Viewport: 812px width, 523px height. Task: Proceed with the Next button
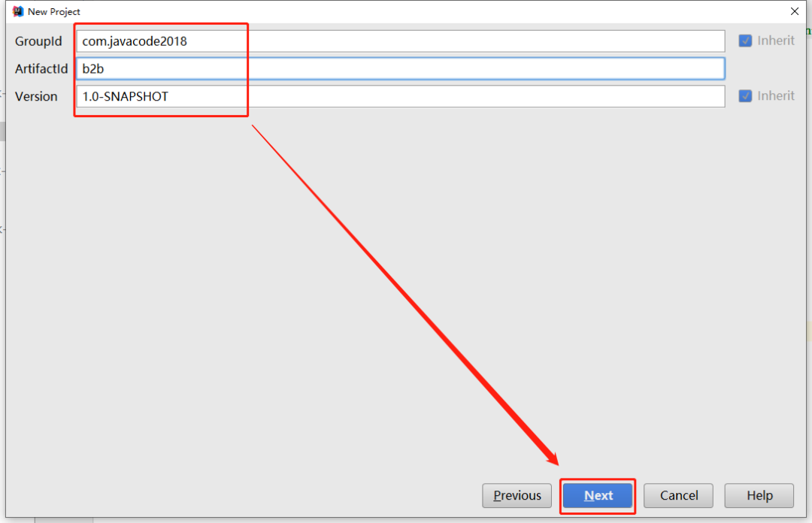[598, 495]
